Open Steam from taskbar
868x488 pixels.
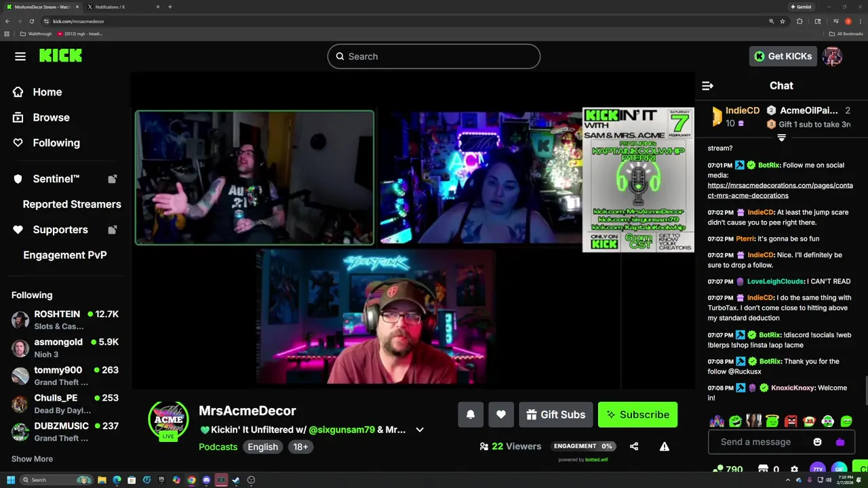pos(236,480)
